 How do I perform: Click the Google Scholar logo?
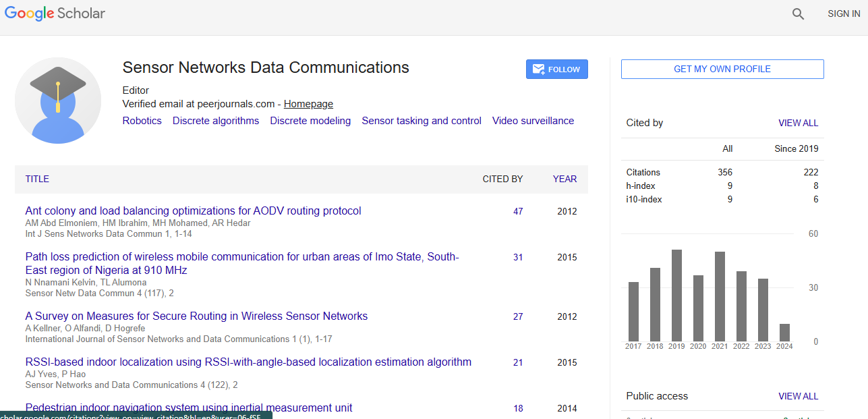click(x=55, y=13)
